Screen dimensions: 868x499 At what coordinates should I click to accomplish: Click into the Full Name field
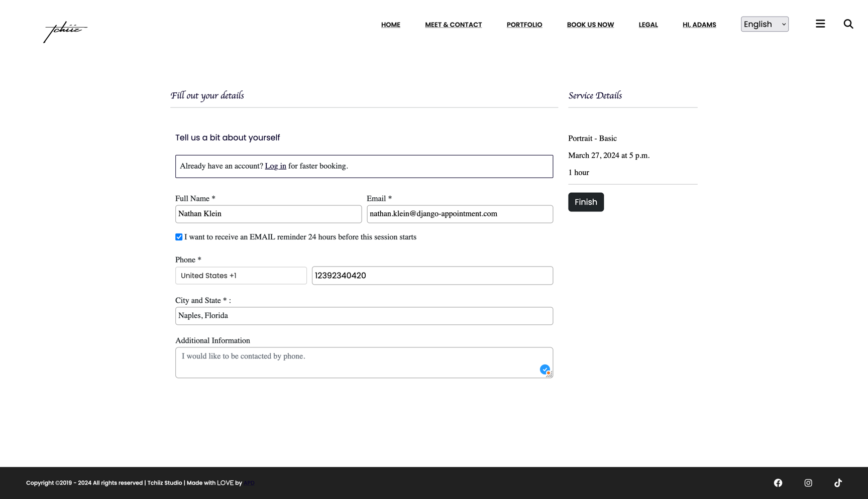268,214
